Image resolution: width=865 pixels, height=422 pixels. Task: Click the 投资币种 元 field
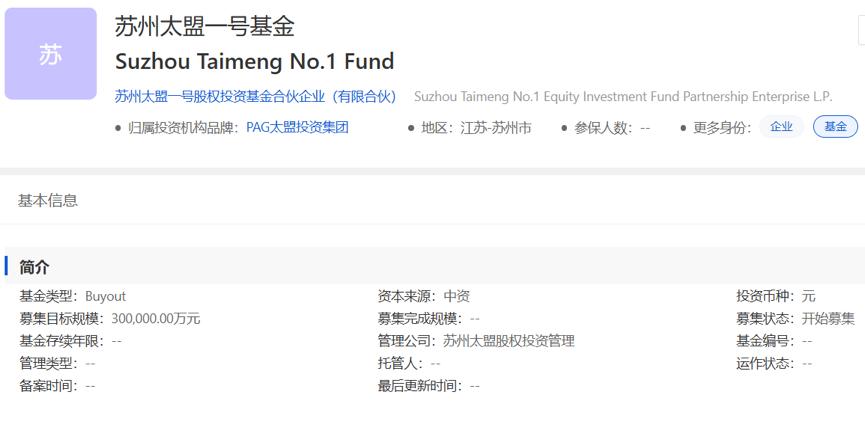776,296
